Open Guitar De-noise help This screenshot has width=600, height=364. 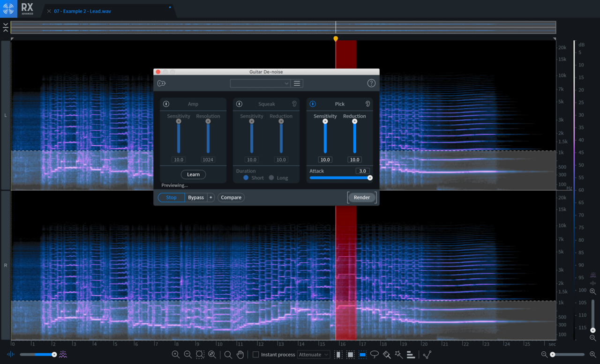pos(371,83)
